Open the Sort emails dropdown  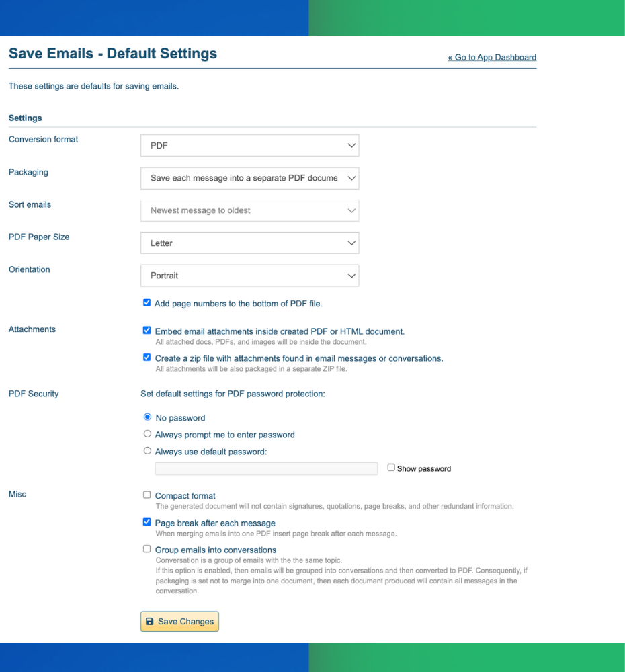[x=249, y=210]
